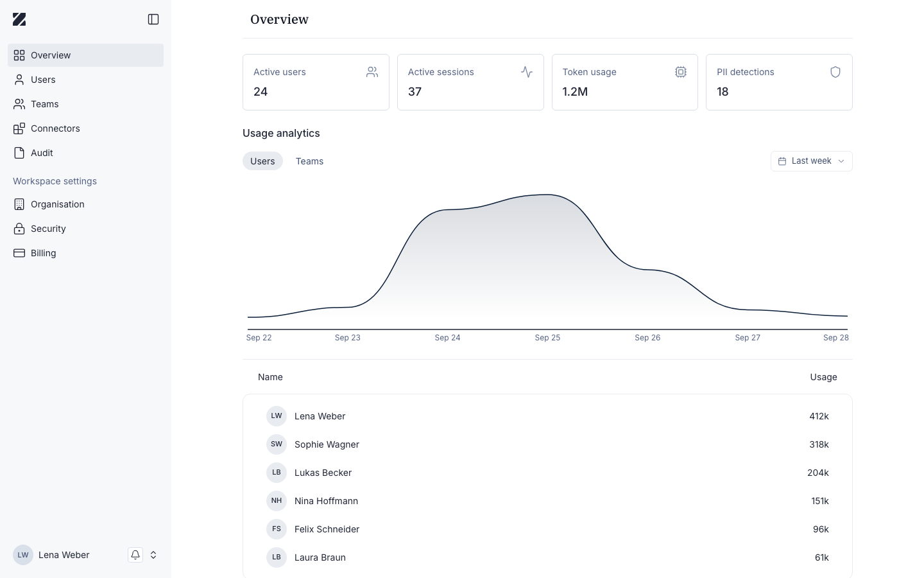This screenshot has height=578, width=924.
Task: Switch to the Teams analytics tab
Action: pyautogui.click(x=309, y=161)
